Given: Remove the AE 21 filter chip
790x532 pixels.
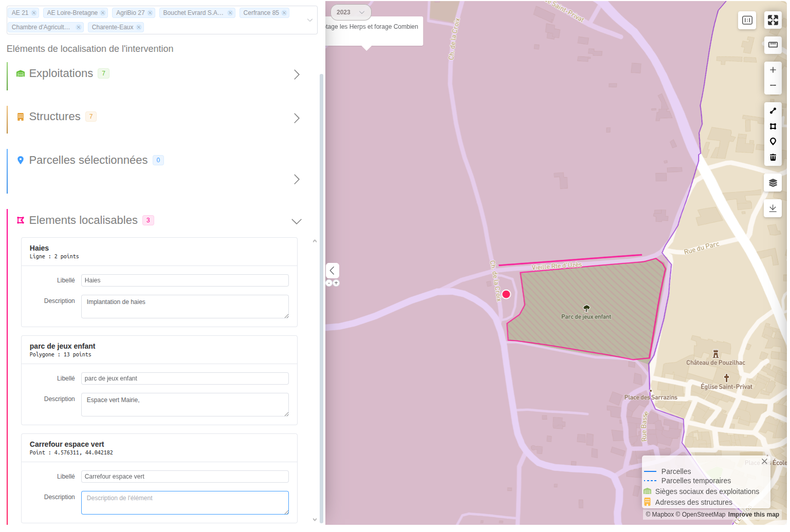Looking at the screenshot, I should 34,12.
